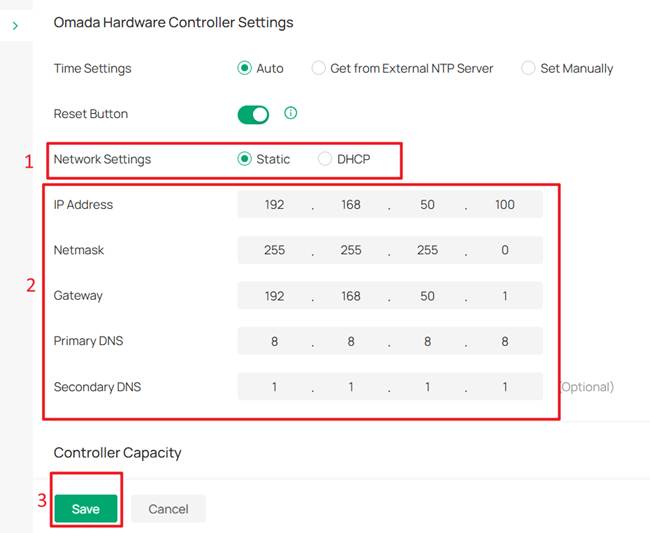Click the IP Address label

tap(83, 204)
